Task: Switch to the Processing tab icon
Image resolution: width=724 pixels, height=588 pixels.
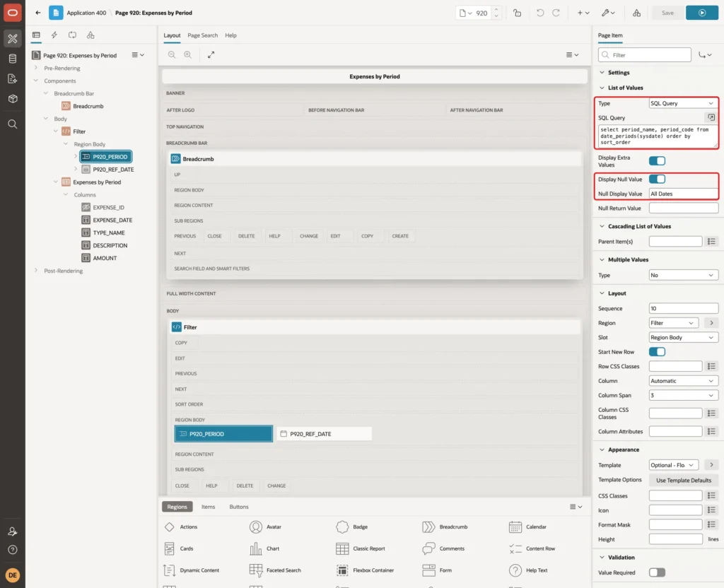Action: point(73,35)
